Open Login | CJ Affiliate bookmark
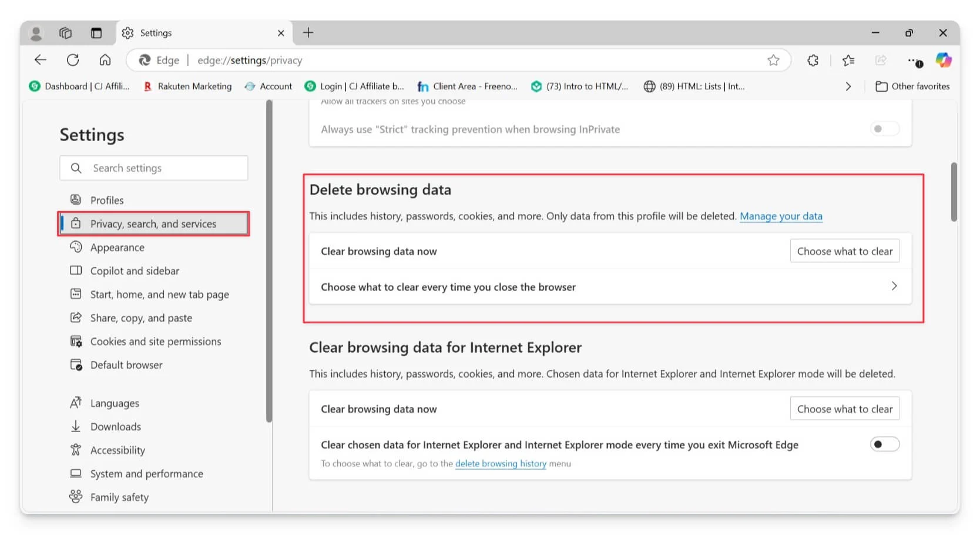980x535 pixels. pyautogui.click(x=354, y=86)
